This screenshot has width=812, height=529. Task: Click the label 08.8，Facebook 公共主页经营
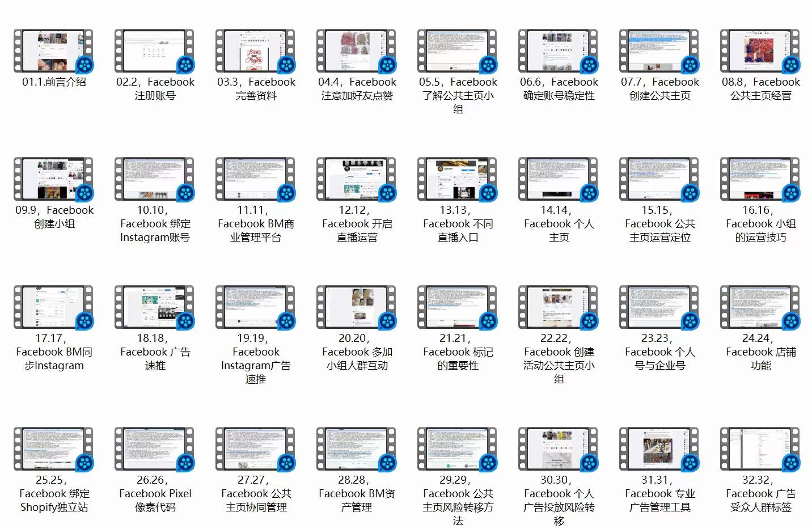760,89
